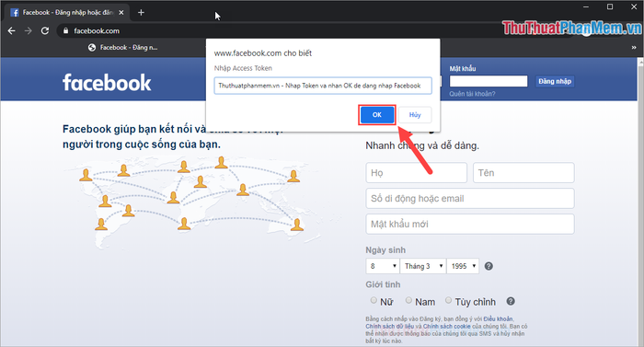Viewport: 644px width, 347px height.
Task: Click the Đăng nhập login button
Action: (x=555, y=81)
